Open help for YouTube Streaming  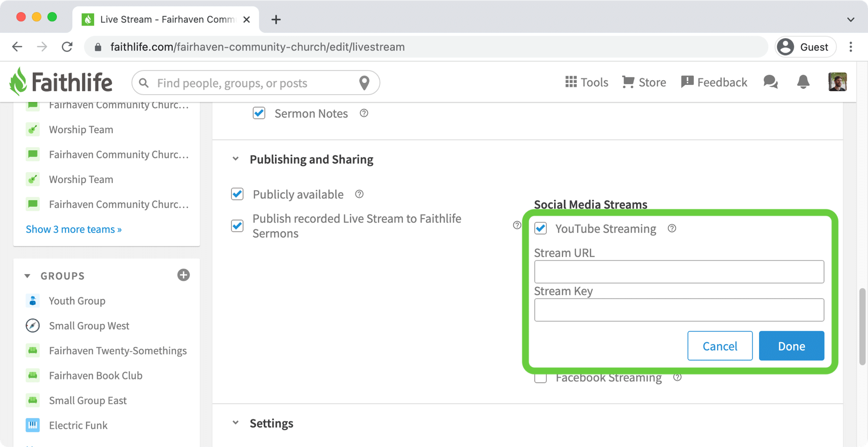(672, 228)
